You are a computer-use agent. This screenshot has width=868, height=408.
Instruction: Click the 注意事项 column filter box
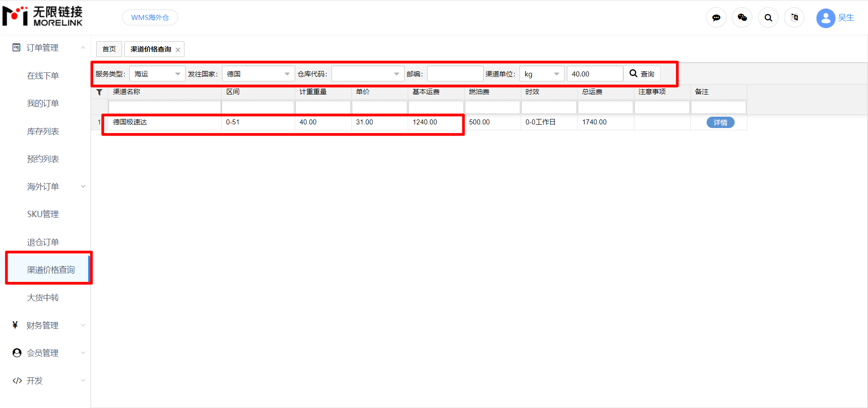pyautogui.click(x=662, y=107)
